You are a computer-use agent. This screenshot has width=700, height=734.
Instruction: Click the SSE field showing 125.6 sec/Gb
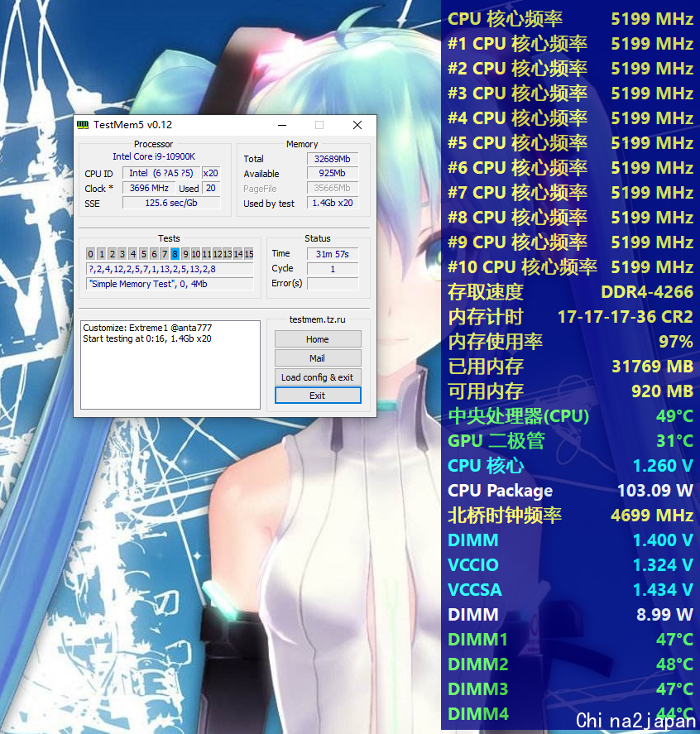(x=171, y=204)
